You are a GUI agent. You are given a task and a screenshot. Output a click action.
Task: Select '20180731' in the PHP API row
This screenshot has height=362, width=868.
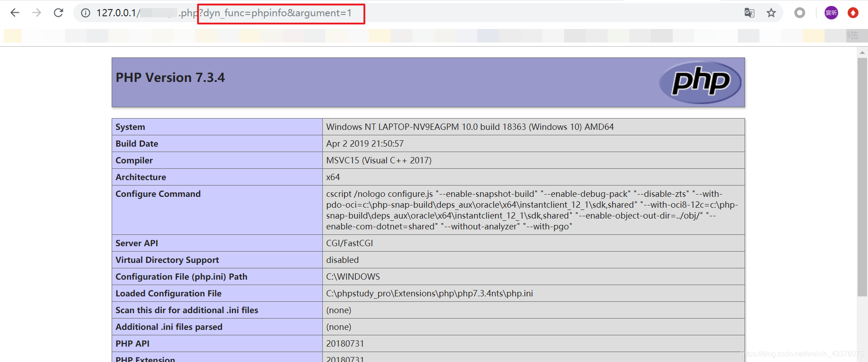point(345,343)
